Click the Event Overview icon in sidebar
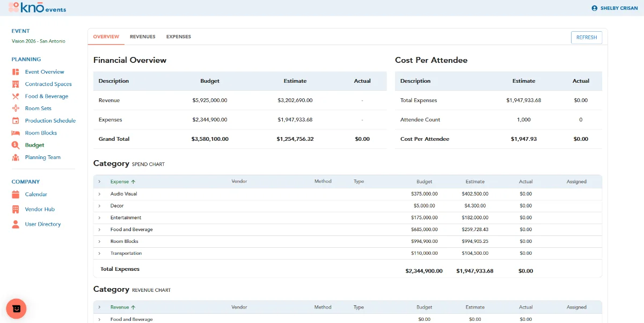 pos(16,72)
